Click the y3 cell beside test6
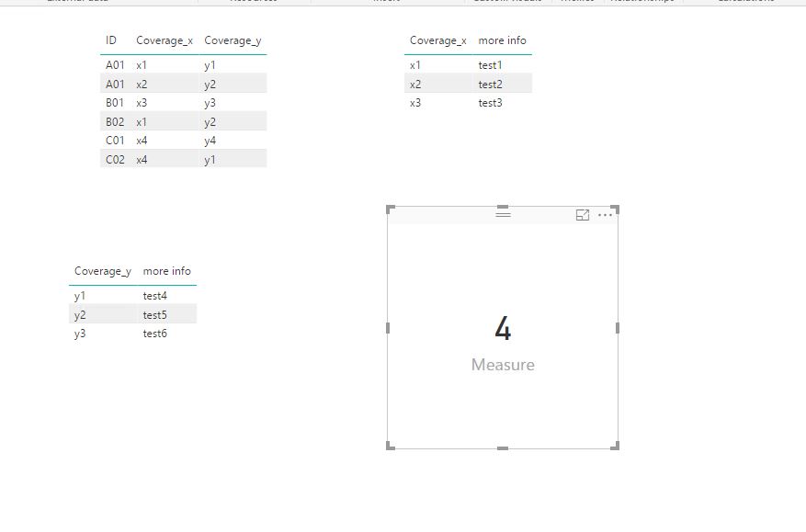Viewport: 806px width, 532px height. coord(80,334)
